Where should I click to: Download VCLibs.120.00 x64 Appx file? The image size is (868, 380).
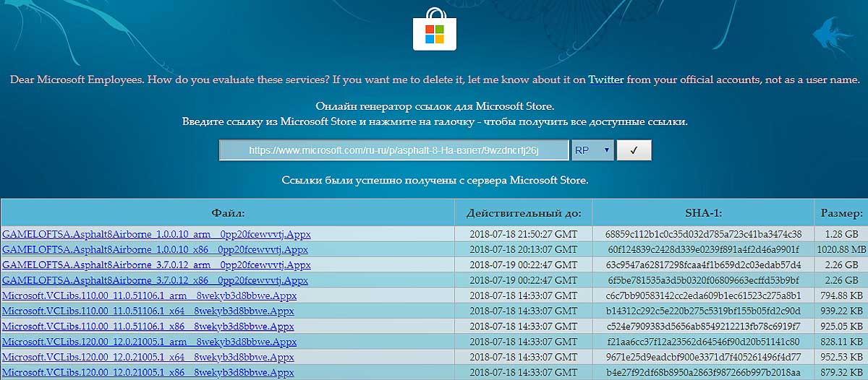148,358
